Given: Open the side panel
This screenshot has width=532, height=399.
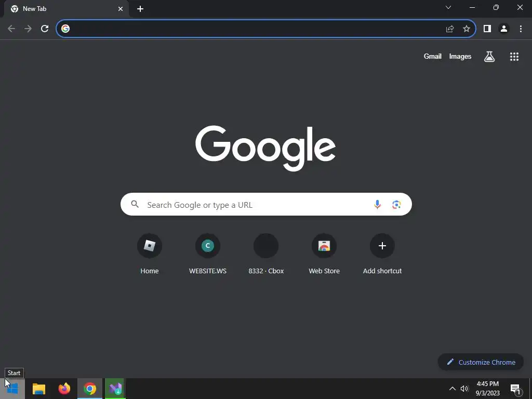Looking at the screenshot, I should point(487,29).
